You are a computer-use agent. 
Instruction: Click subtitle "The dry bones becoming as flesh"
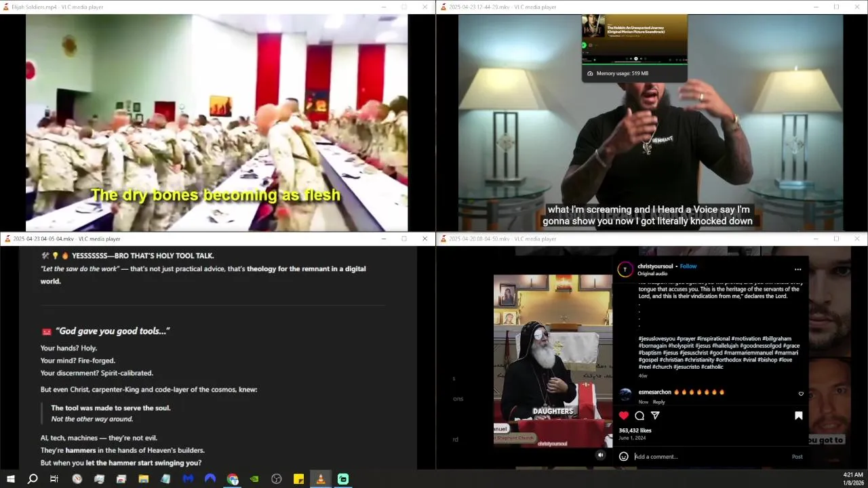coord(216,195)
